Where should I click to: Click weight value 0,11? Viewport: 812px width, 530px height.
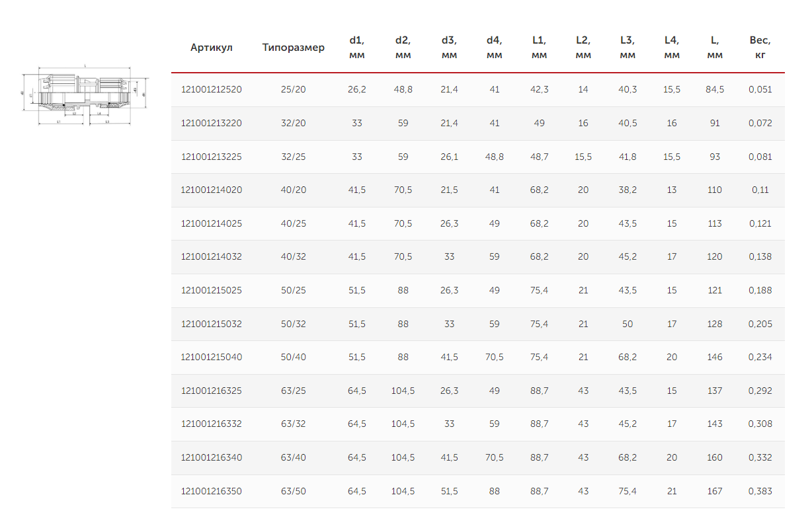[760, 190]
